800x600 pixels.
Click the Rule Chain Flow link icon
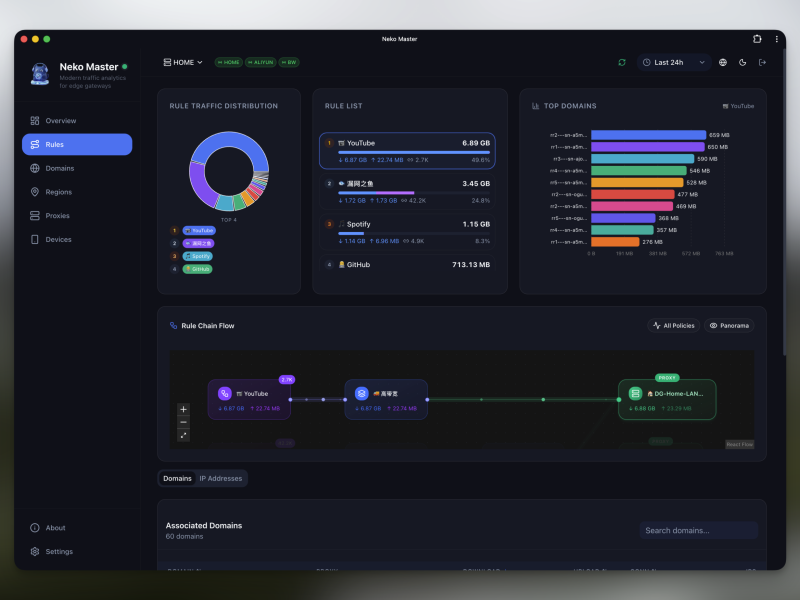173,326
